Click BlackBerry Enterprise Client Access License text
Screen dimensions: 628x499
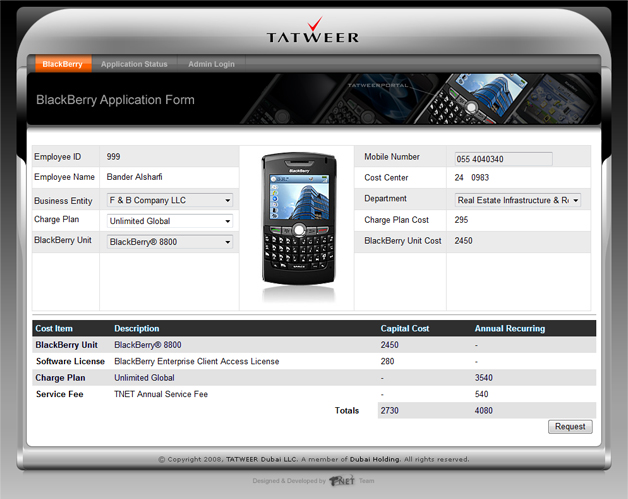(x=197, y=361)
